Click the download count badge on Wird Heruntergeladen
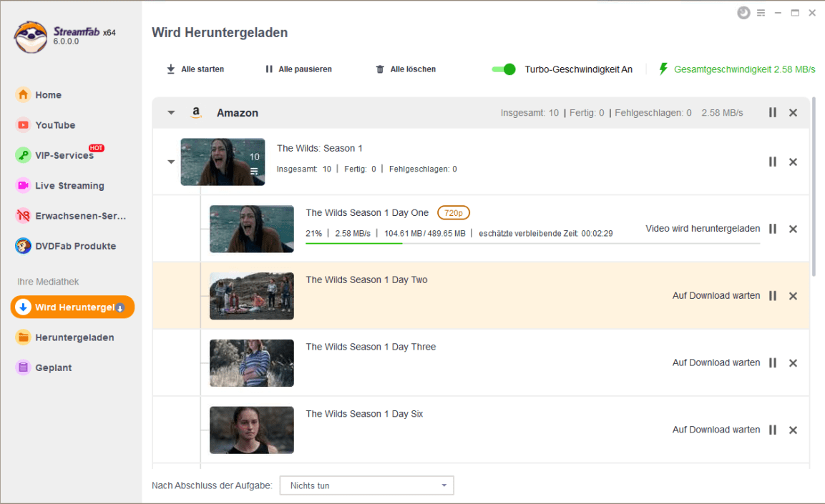 120,308
